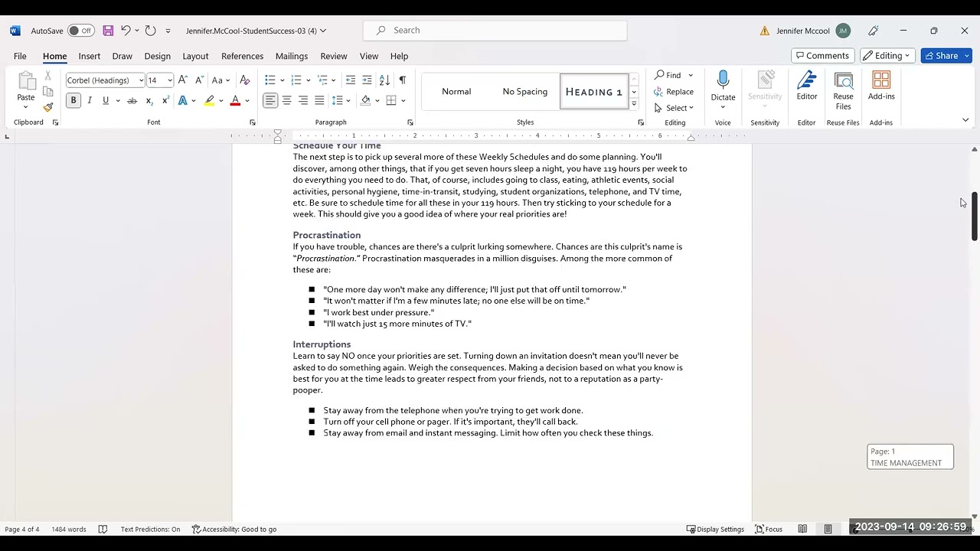This screenshot has height=551, width=980.
Task: Toggle align left
Action: pos(270,100)
